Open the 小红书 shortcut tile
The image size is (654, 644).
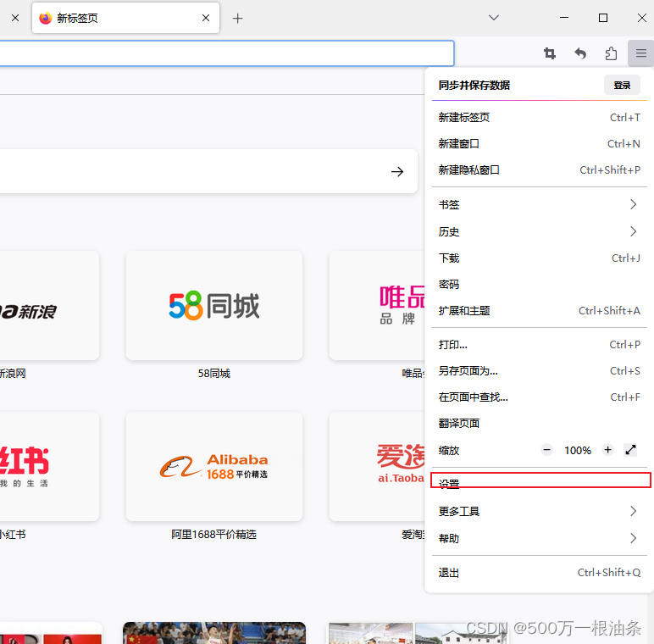pyautogui.click(x=49, y=466)
